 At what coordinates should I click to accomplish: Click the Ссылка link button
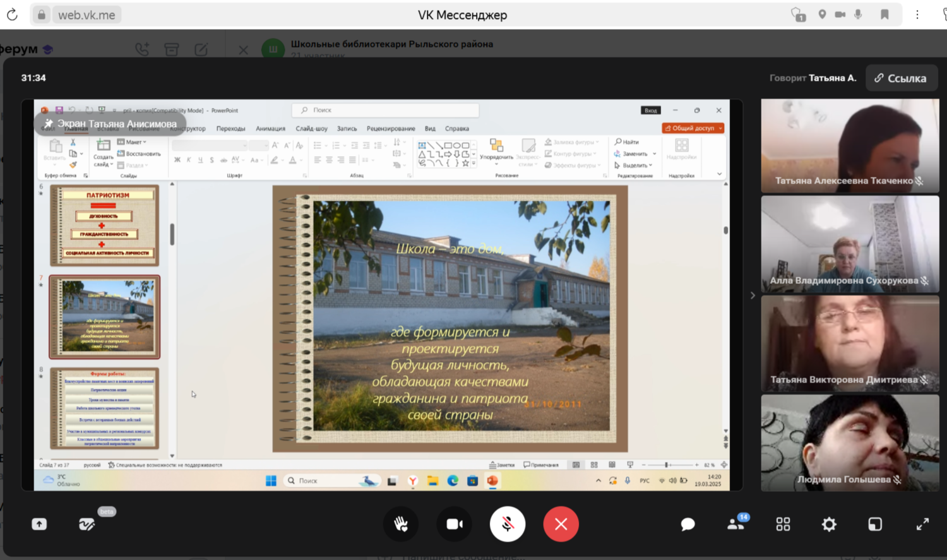[x=901, y=78]
